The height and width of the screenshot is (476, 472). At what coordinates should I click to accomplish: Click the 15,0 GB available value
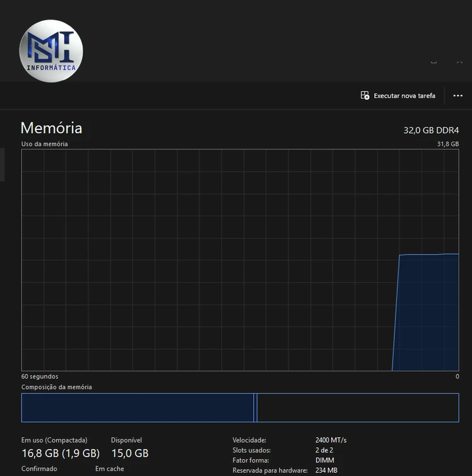coord(130,453)
